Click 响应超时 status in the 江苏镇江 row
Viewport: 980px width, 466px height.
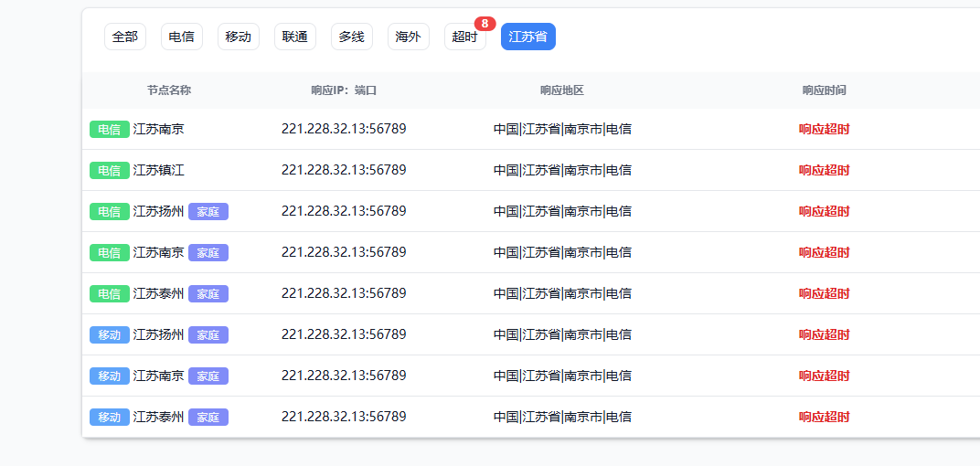pyautogui.click(x=824, y=170)
